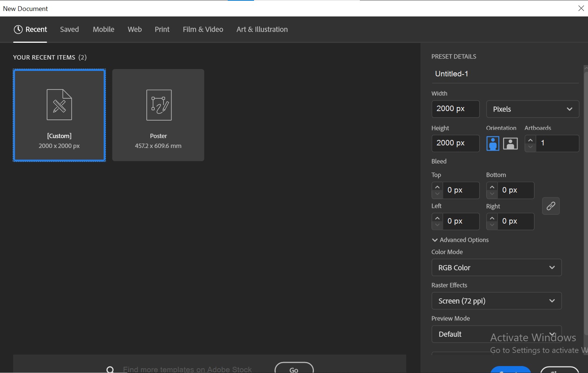Click the search magnifier icon
Viewport: 588px width, 373px height.
tap(110, 369)
